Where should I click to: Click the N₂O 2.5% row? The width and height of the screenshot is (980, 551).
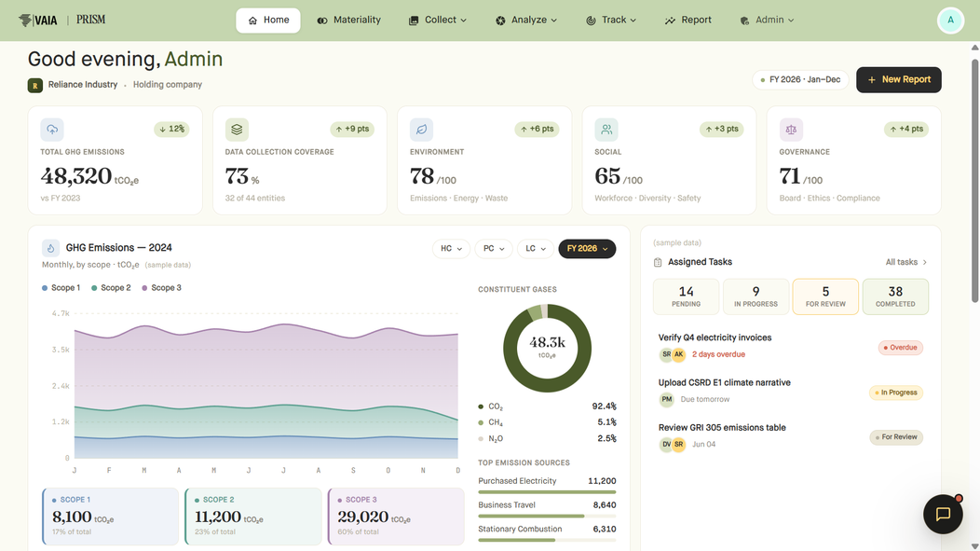[x=547, y=438]
